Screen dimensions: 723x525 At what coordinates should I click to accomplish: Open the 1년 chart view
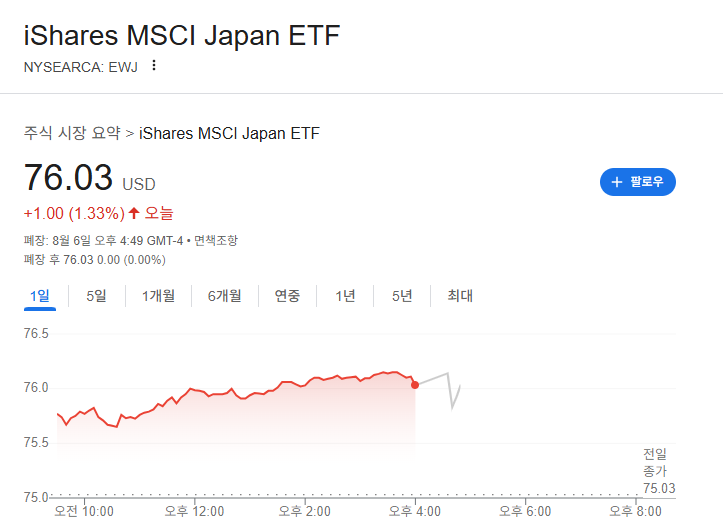(x=345, y=296)
